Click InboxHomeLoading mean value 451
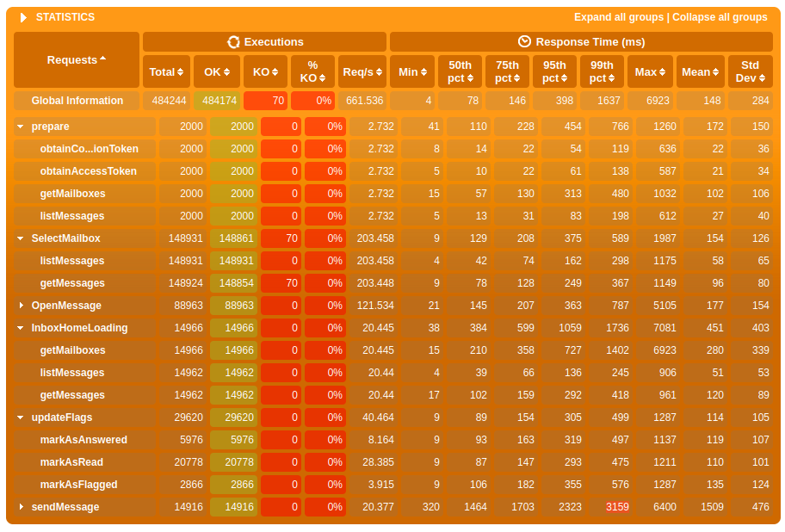The width and height of the screenshot is (785, 532). coord(714,328)
